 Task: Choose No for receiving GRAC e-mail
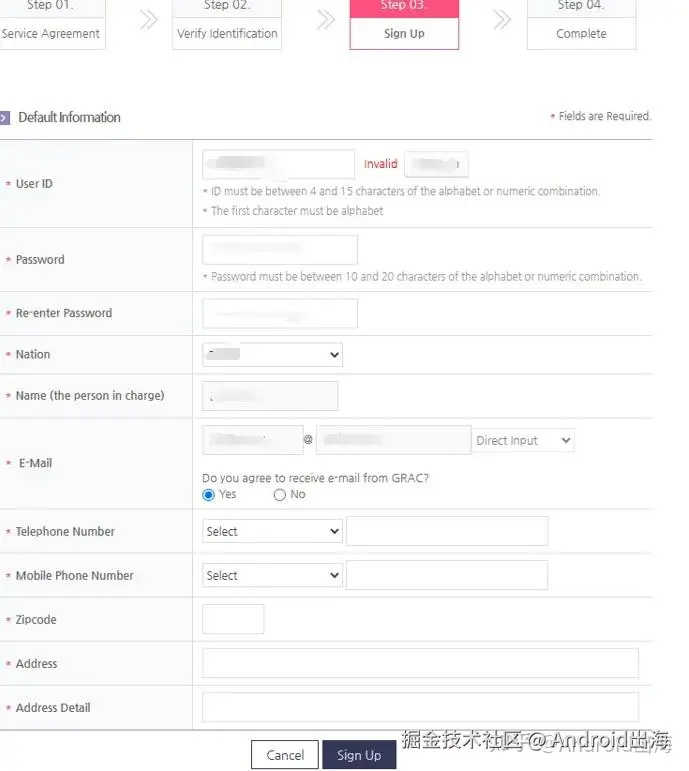pyautogui.click(x=280, y=495)
